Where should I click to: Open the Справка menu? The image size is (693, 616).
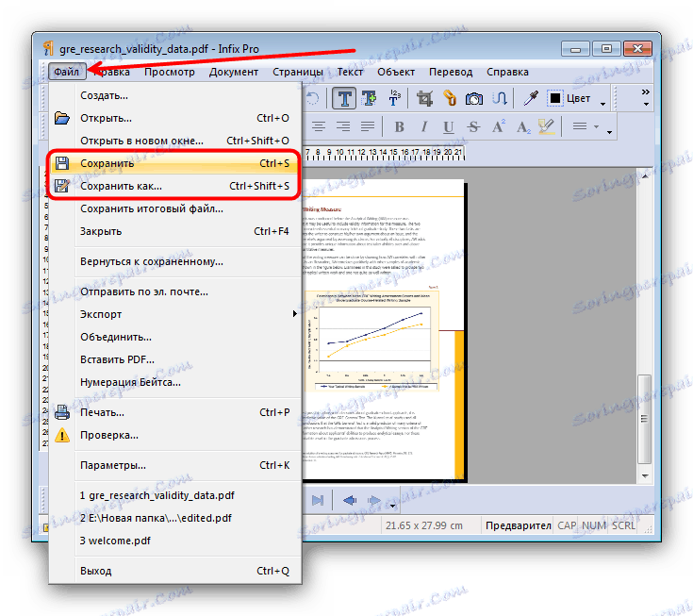pyautogui.click(x=507, y=72)
